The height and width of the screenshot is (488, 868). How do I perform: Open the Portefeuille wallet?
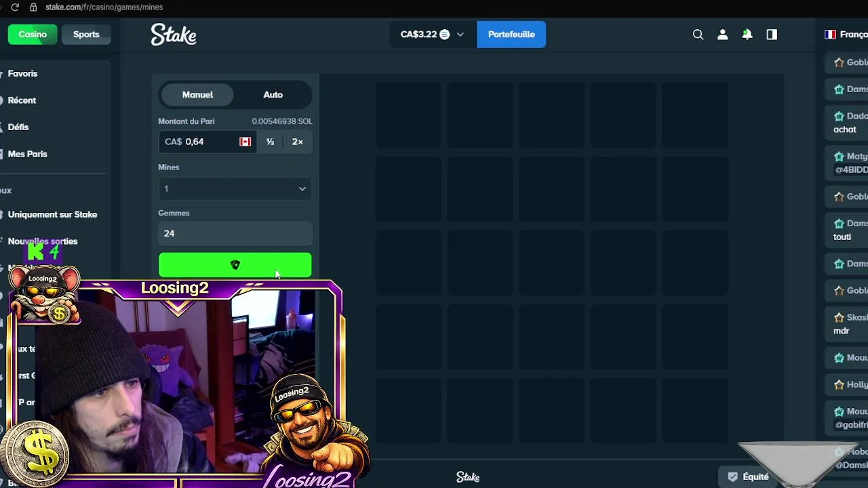511,35
